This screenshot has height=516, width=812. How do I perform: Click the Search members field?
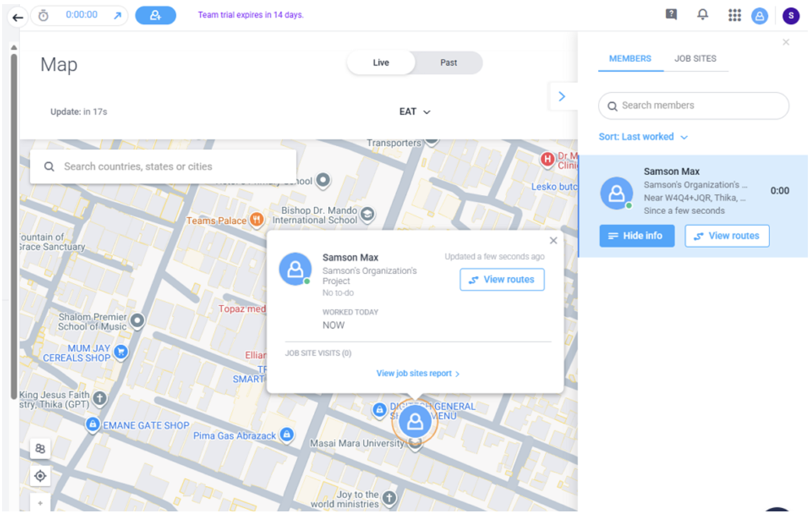tap(694, 105)
